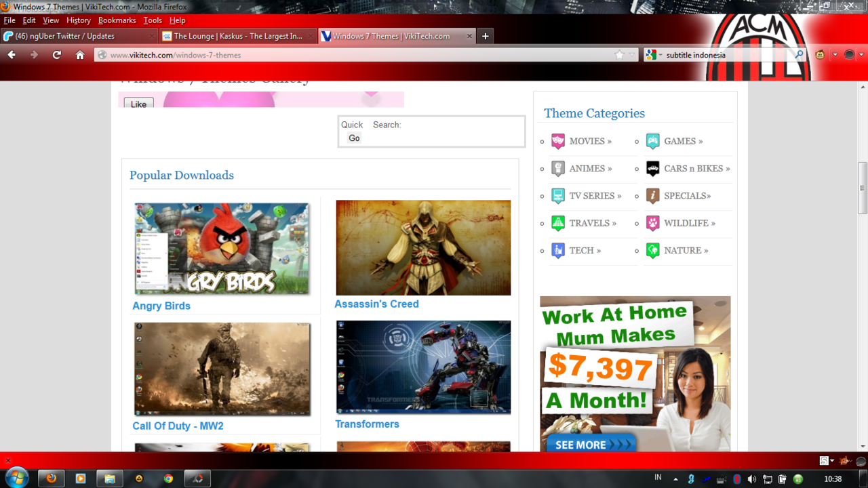The height and width of the screenshot is (488, 868).
Task: Click SEE MORE on the advertisement
Action: [591, 445]
